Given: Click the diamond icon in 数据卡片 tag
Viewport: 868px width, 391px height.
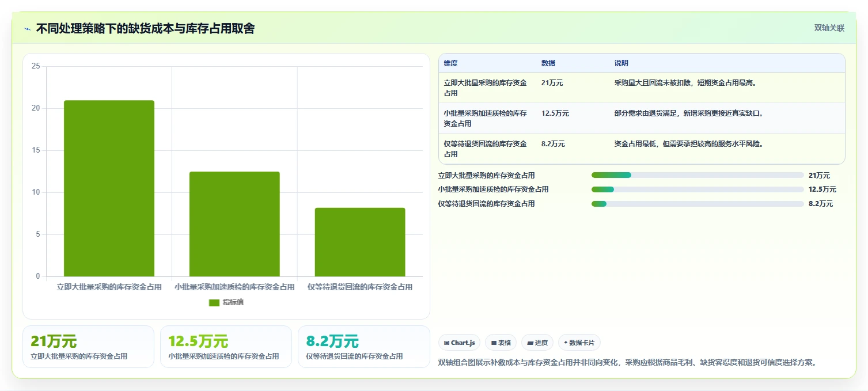Looking at the screenshot, I should pos(566,343).
